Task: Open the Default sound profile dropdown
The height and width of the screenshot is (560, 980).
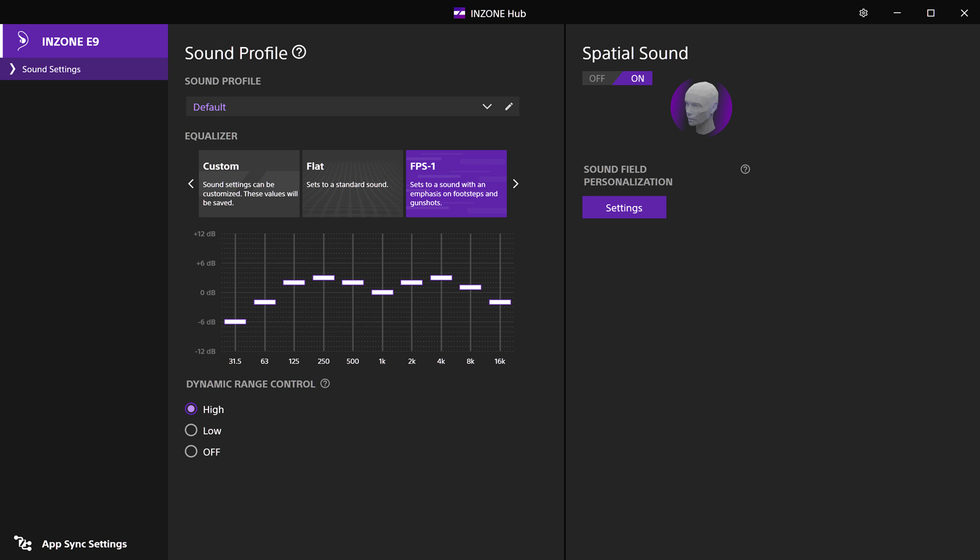Action: coord(340,107)
